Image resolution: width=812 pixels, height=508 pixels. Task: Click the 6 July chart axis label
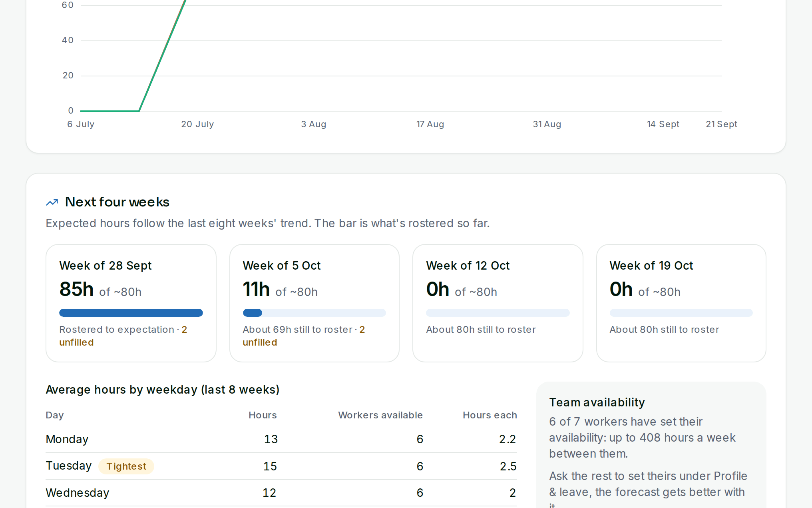tap(81, 124)
